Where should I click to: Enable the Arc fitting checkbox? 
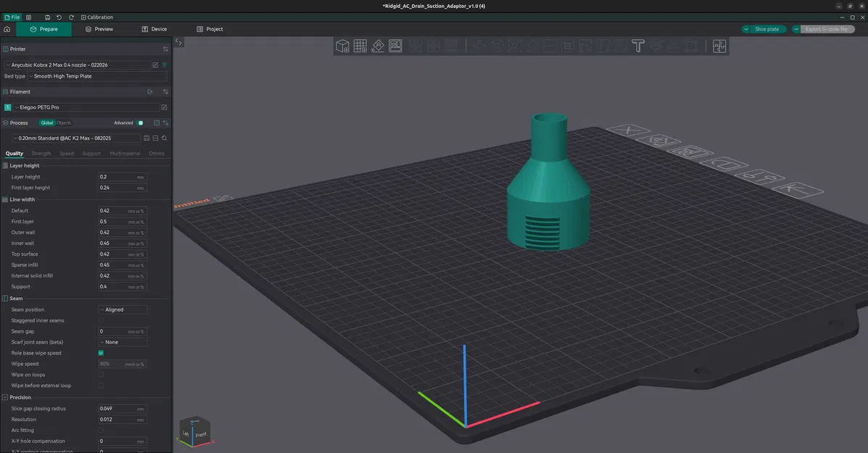[100, 430]
